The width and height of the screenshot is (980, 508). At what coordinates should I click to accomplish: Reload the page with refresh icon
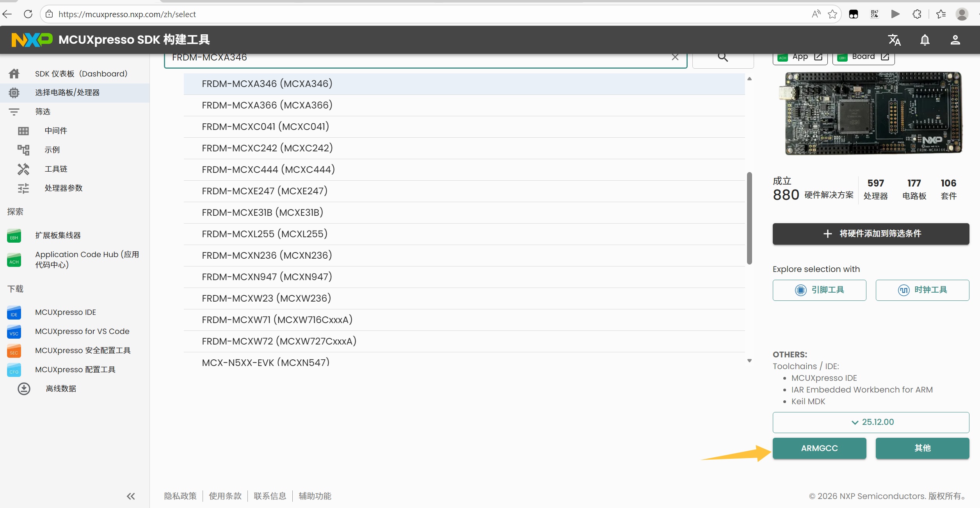click(x=28, y=14)
